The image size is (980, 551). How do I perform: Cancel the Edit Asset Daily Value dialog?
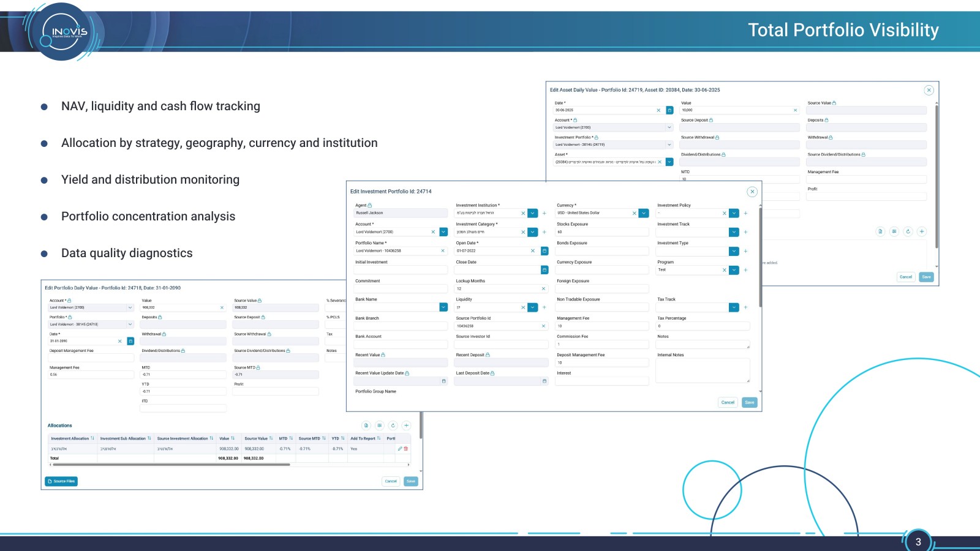(x=906, y=277)
